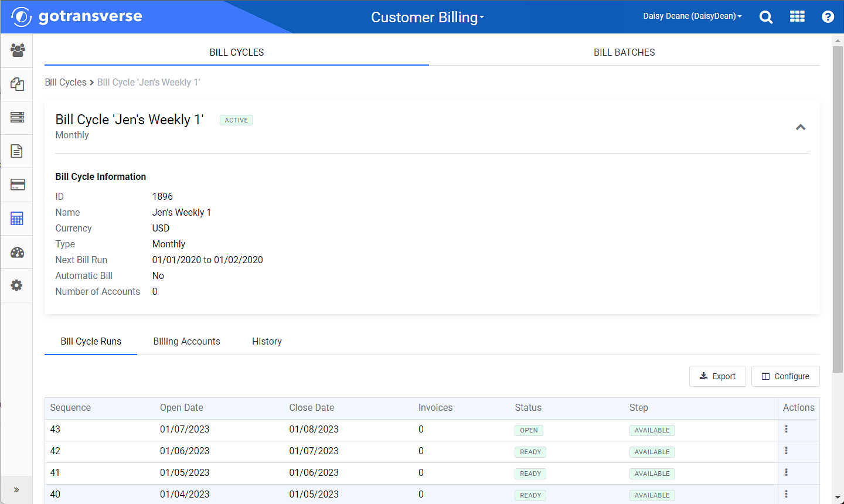
Task: Expand sidebar with double chevron icon
Action: pyautogui.click(x=16, y=490)
